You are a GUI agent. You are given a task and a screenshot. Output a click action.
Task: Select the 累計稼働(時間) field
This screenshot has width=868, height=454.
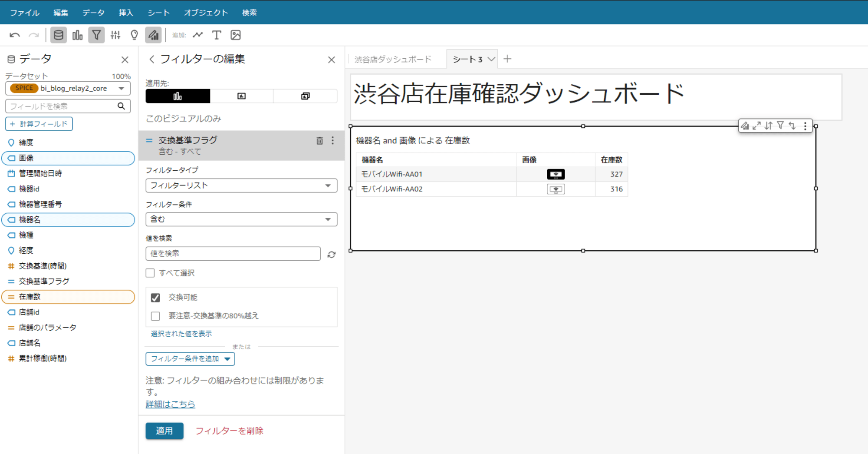click(68, 358)
